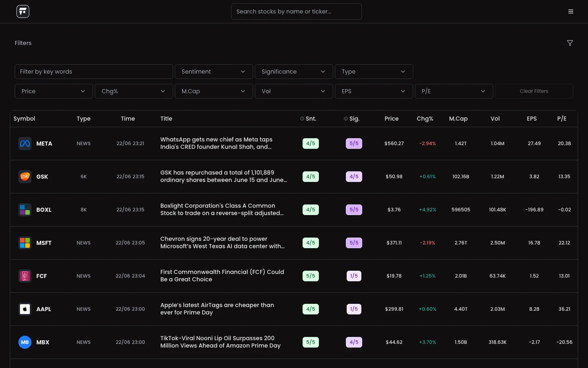Click the info icon beside Sig. header

(x=346, y=119)
